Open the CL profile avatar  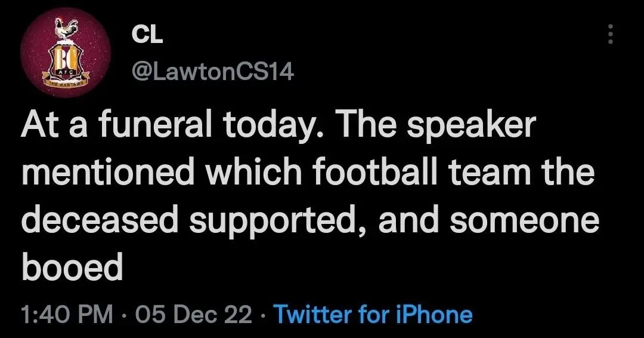(x=66, y=55)
